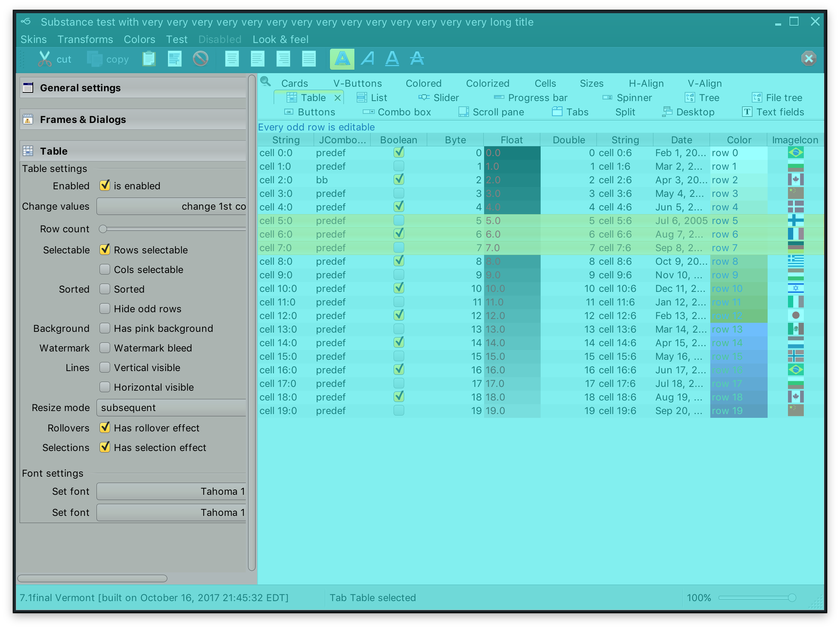Open the Skins menu
Image resolution: width=840 pixels, height=629 pixels.
click(34, 40)
